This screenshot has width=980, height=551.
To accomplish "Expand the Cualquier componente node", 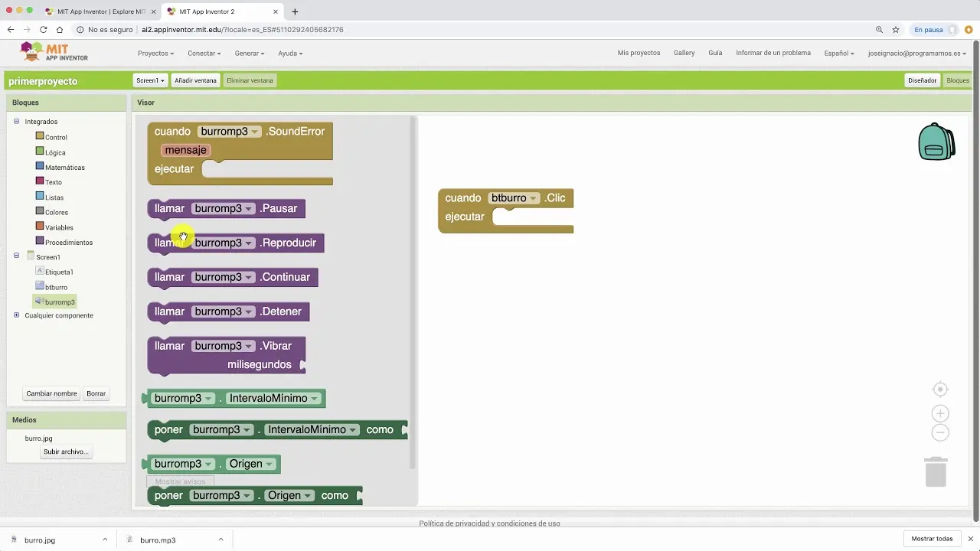I will tap(17, 315).
